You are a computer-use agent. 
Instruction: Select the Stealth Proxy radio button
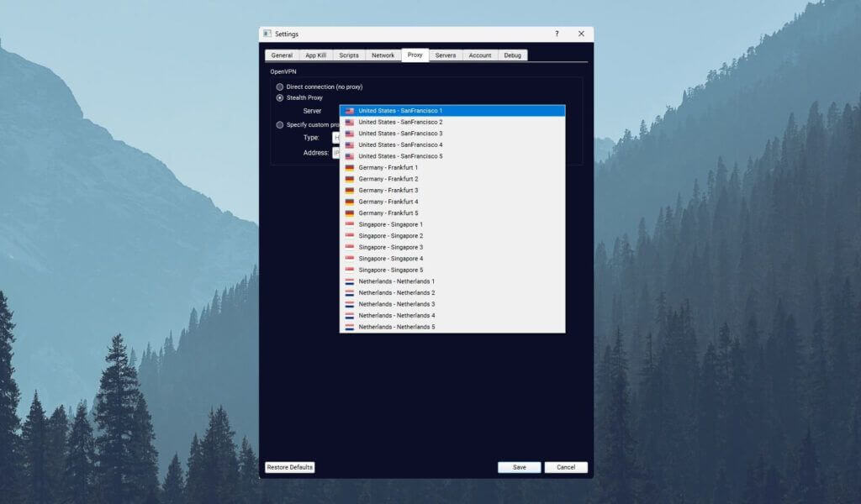pos(280,98)
